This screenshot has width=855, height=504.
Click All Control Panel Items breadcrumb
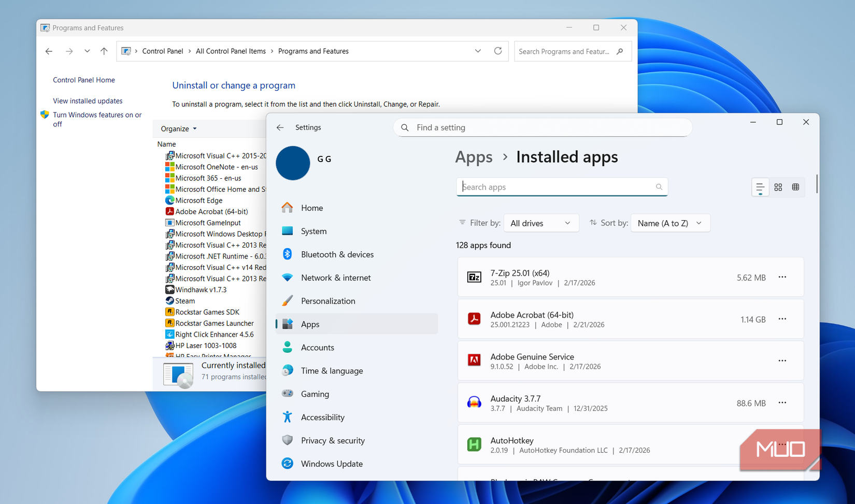231,51
